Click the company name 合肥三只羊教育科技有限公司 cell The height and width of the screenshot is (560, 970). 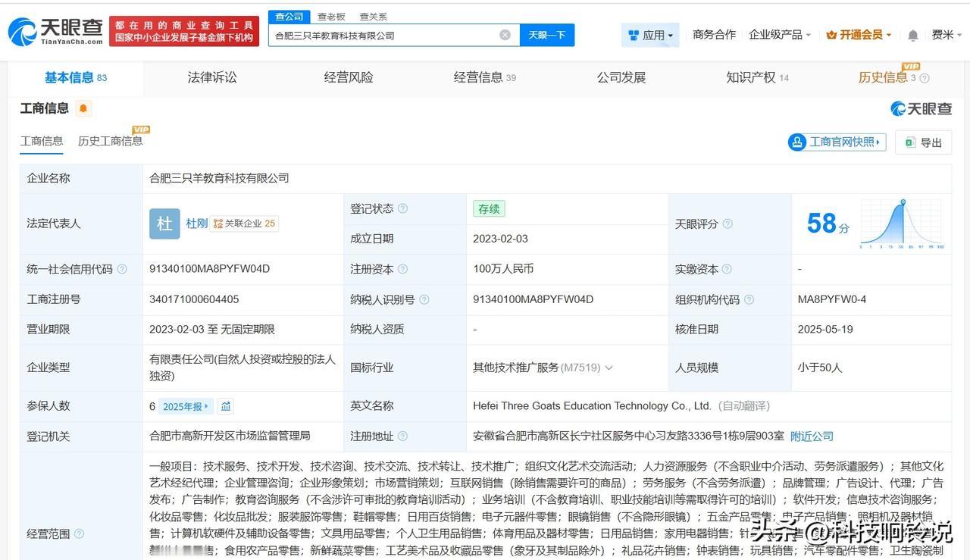pyautogui.click(x=219, y=178)
